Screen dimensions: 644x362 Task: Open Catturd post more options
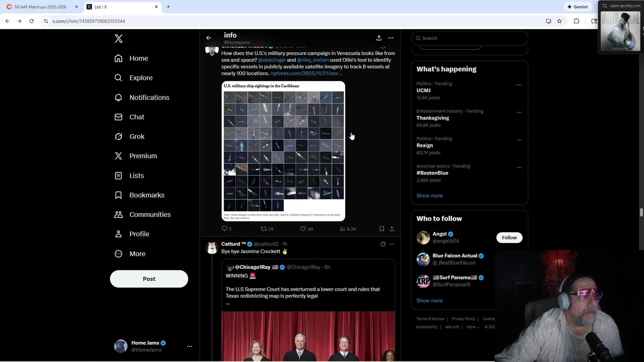coord(392,244)
